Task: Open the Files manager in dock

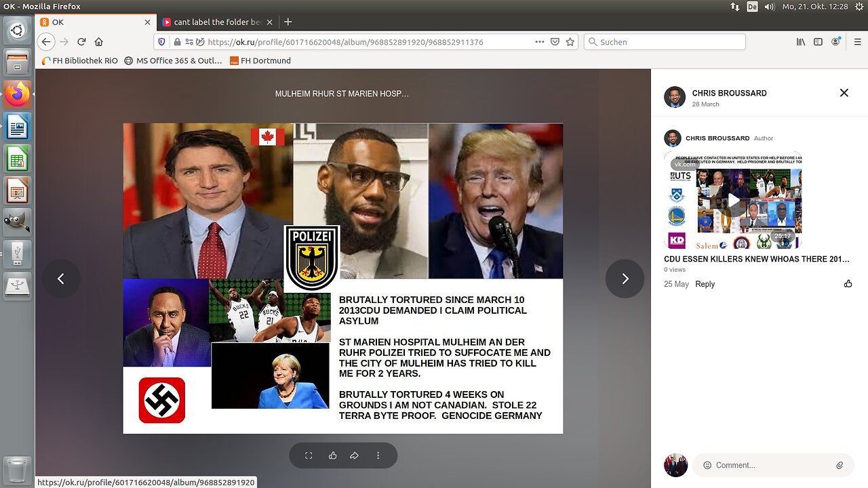Action: pyautogui.click(x=17, y=63)
